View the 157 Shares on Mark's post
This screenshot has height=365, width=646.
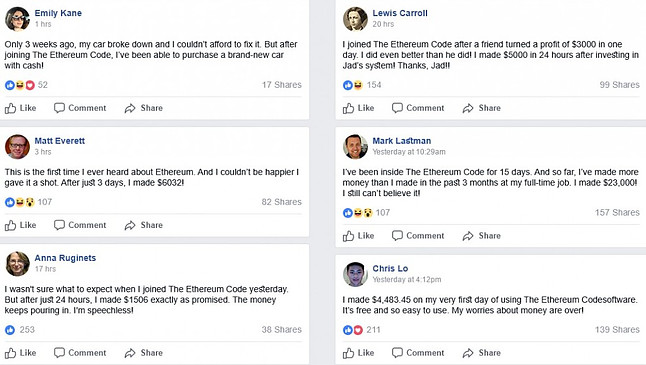coord(617,213)
